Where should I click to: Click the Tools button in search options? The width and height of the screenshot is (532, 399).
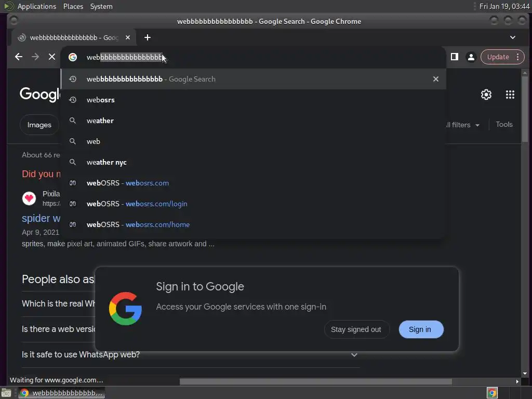[504, 125]
